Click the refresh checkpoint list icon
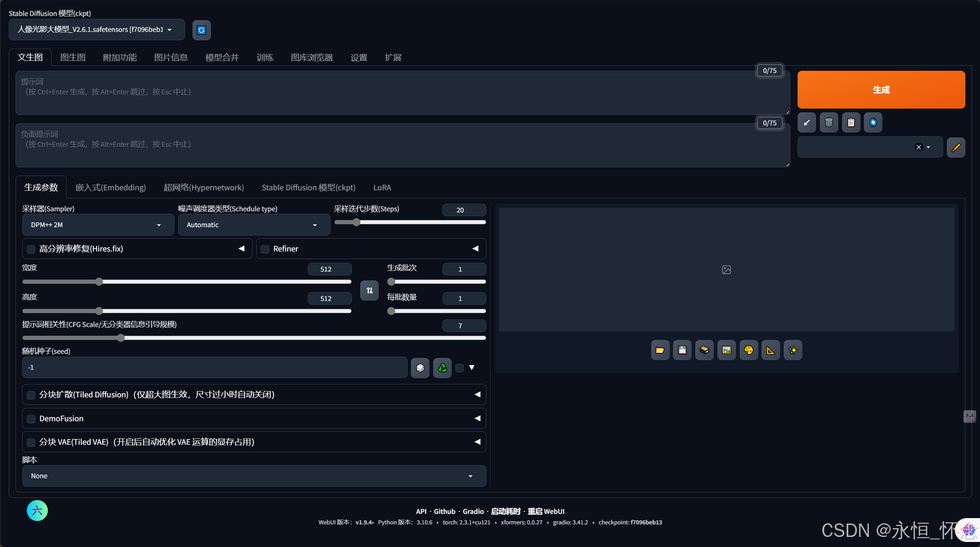The image size is (980, 547). 201,30
